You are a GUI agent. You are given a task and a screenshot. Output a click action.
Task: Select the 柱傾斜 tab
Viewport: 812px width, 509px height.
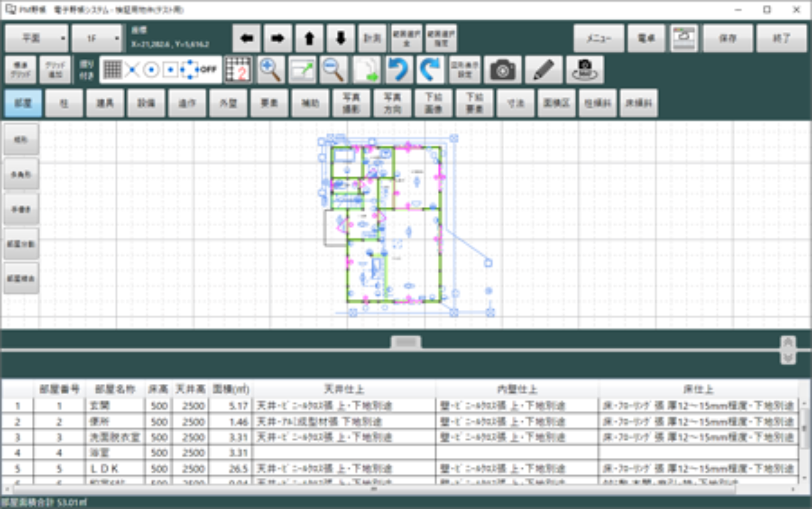click(597, 103)
